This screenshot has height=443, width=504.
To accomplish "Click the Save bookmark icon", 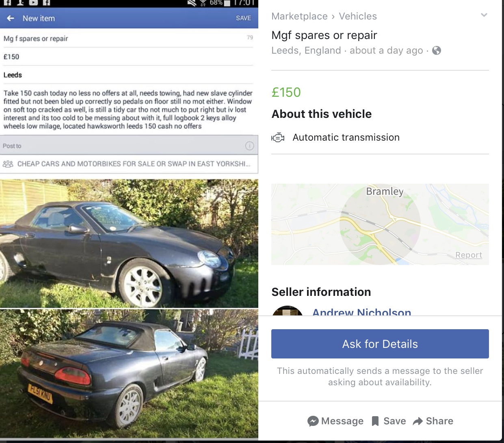I will click(x=375, y=421).
